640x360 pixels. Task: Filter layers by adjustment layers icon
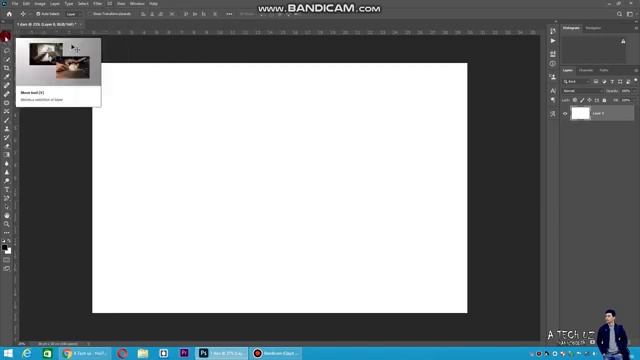click(604, 82)
